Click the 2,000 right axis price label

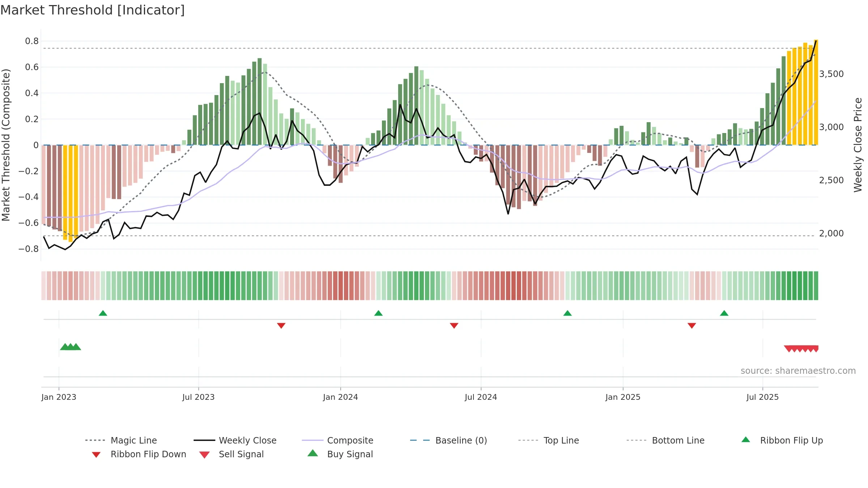[831, 234]
